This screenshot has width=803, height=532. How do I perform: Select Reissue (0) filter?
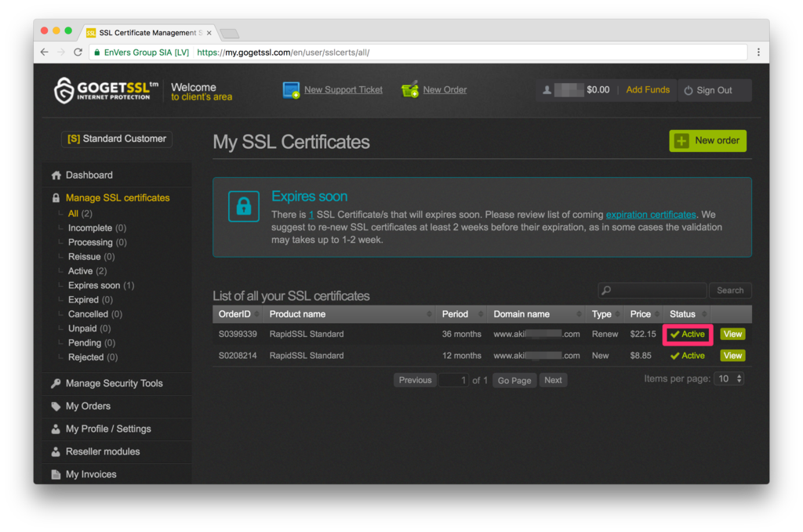91,256
